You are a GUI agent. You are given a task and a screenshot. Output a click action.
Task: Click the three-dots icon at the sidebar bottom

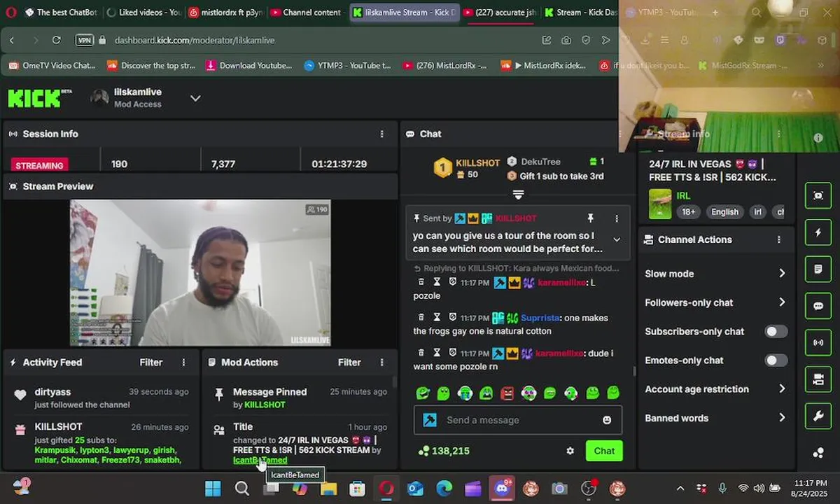pyautogui.click(x=818, y=453)
